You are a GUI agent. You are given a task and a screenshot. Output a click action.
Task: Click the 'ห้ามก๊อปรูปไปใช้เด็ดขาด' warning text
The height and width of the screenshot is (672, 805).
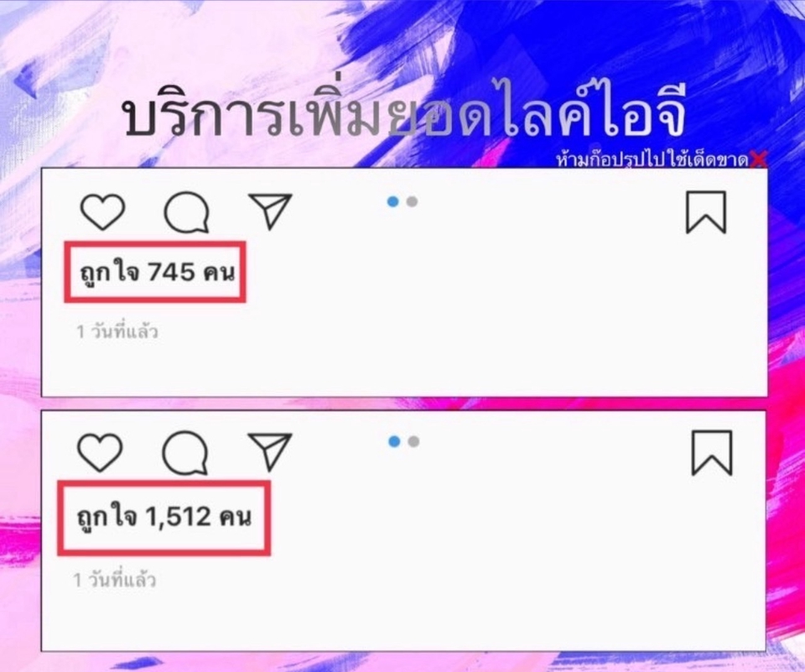click(652, 159)
